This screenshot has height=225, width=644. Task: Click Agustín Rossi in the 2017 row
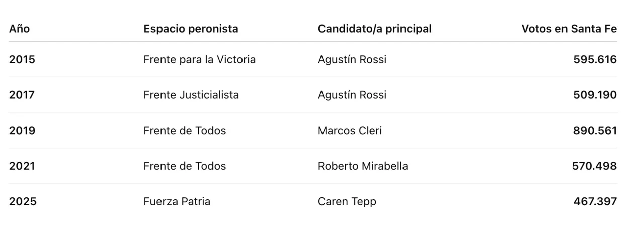(x=352, y=95)
